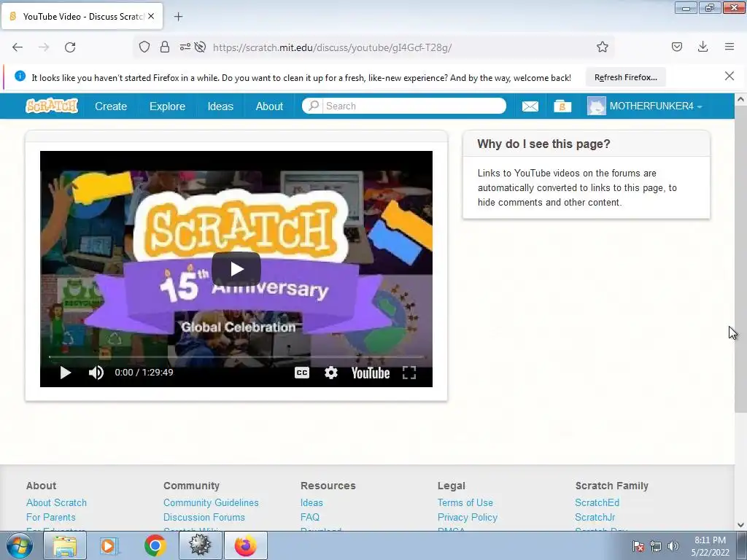Expand the MOTHERFUNKER4 account dropdown
Image resolution: width=747 pixels, height=560 pixels.
click(x=700, y=106)
